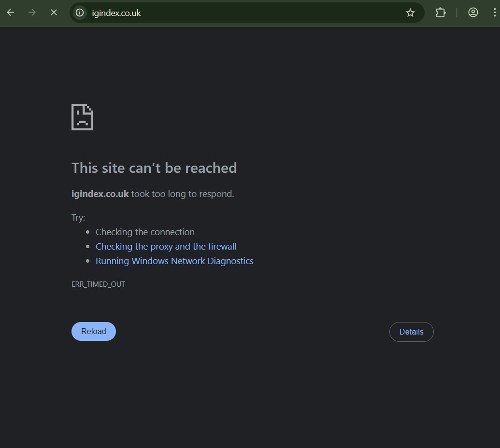View site information icon in address bar
500x448 pixels.
click(x=80, y=13)
